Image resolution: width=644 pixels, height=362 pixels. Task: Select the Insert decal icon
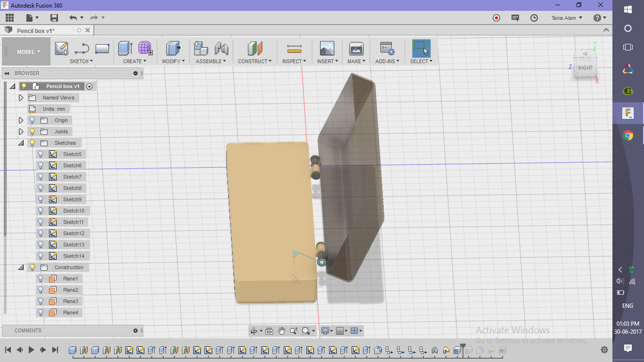click(327, 48)
